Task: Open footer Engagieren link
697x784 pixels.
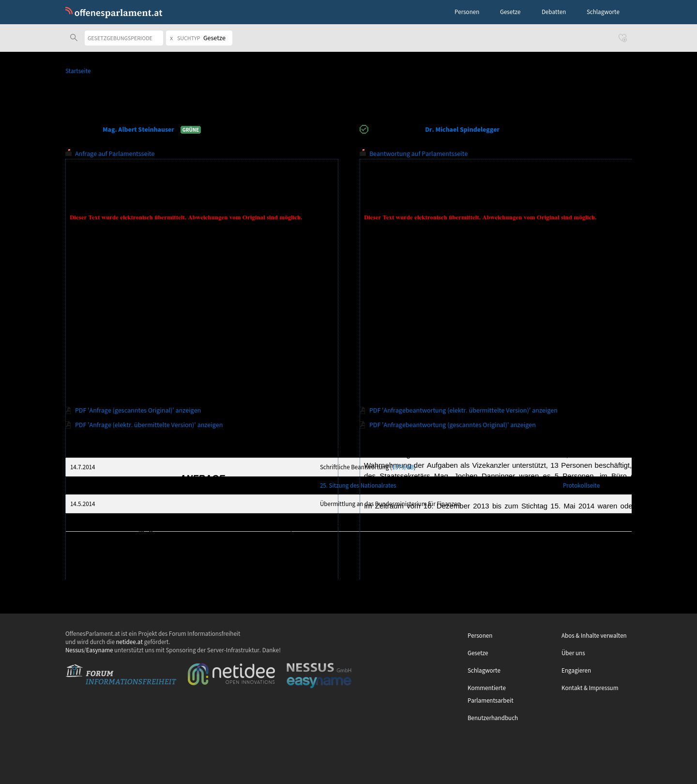Action: 576,670
